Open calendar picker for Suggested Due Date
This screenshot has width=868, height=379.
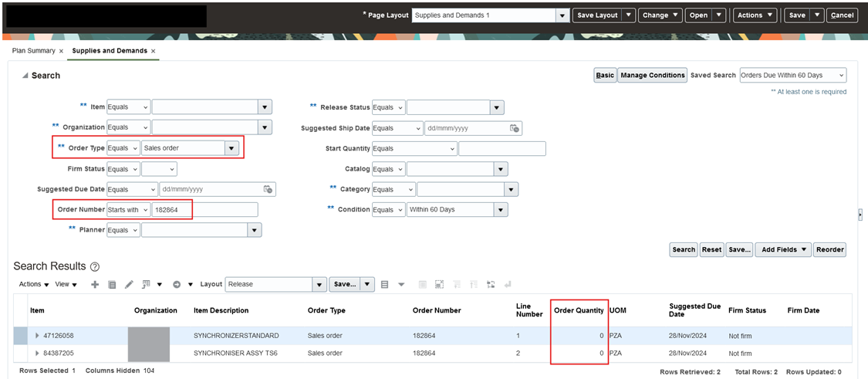pos(268,189)
